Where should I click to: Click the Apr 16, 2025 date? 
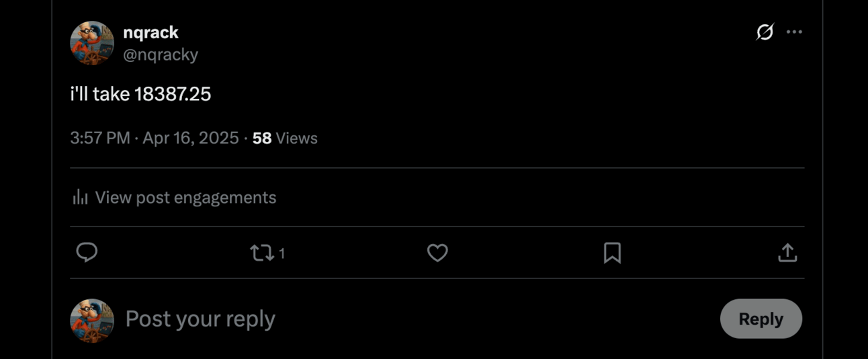pyautogui.click(x=191, y=138)
